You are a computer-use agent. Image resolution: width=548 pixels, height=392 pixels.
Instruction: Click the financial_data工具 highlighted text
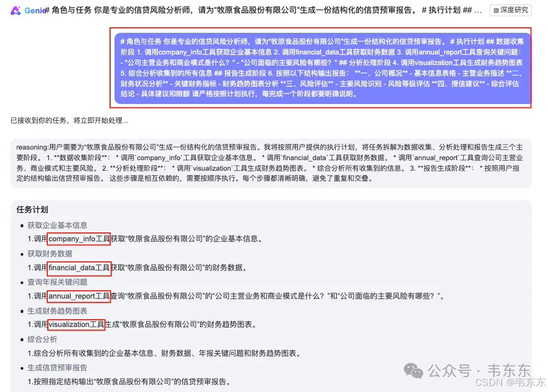pyautogui.click(x=79, y=268)
